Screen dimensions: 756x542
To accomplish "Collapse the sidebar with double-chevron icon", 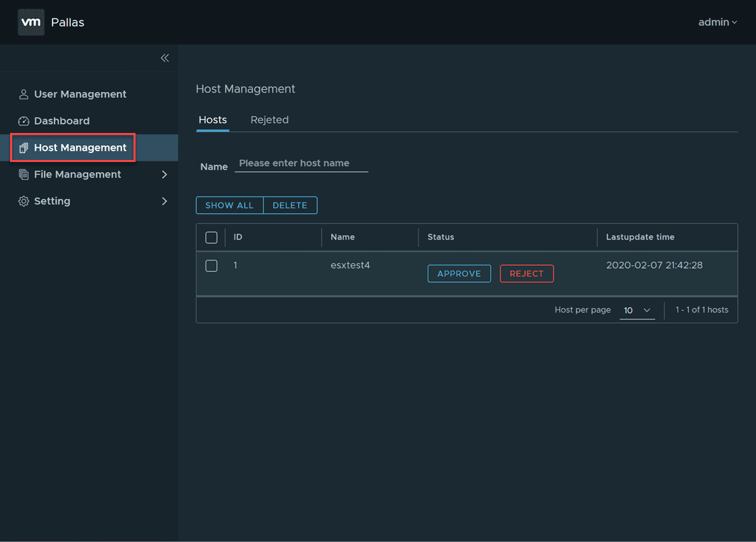I will [x=165, y=58].
